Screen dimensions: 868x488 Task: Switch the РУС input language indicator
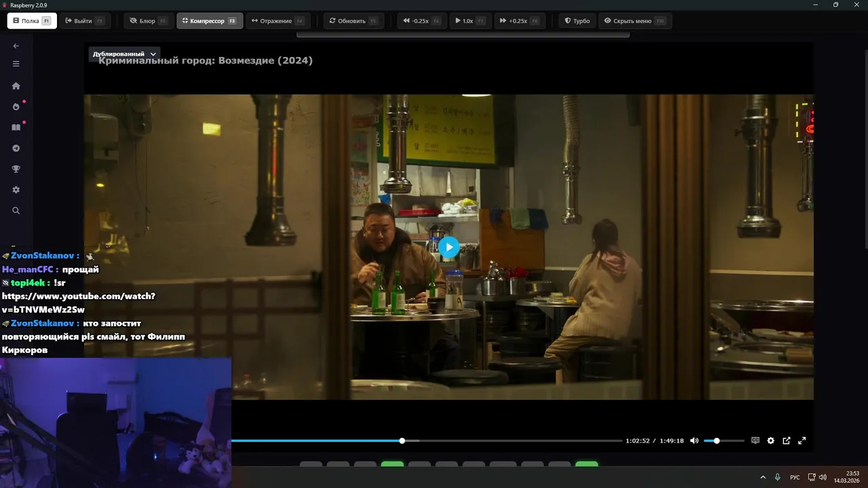[795, 477]
